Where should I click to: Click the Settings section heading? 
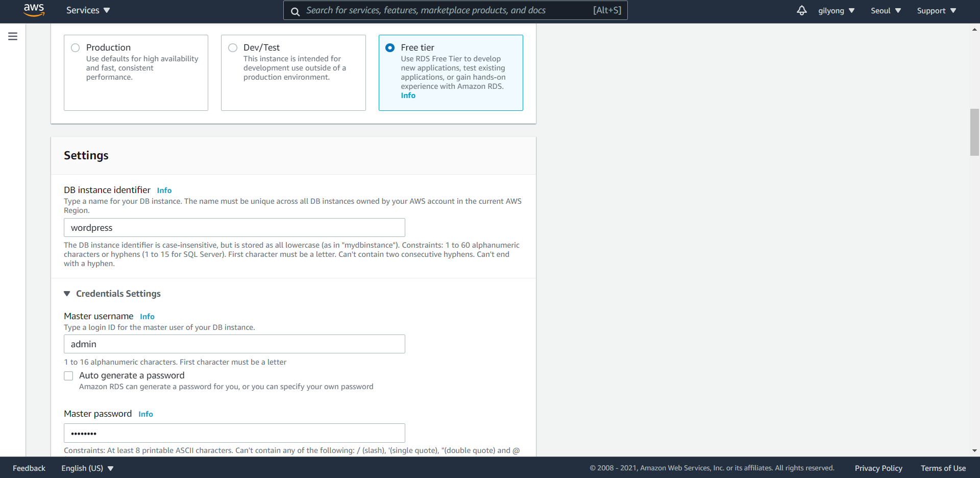coord(86,156)
